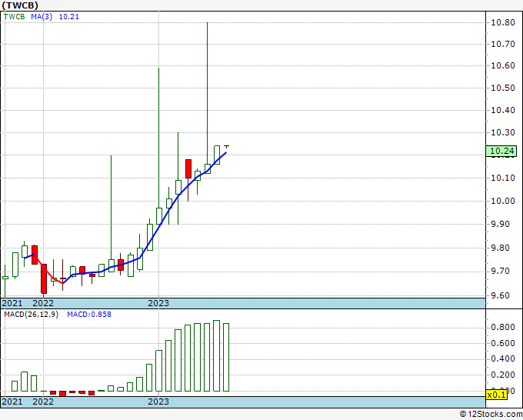Click the MA(3) value 10.21 text
This screenshot has height=420, width=523.
click(x=69, y=16)
